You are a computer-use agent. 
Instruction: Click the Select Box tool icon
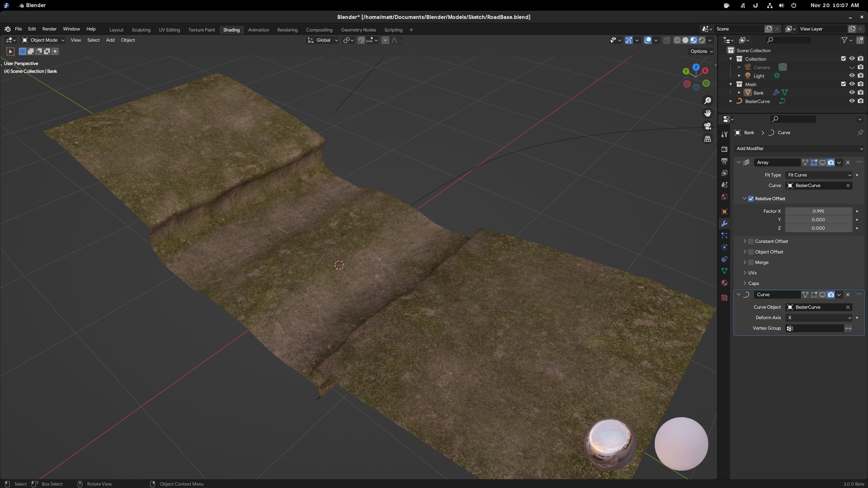pyautogui.click(x=11, y=52)
